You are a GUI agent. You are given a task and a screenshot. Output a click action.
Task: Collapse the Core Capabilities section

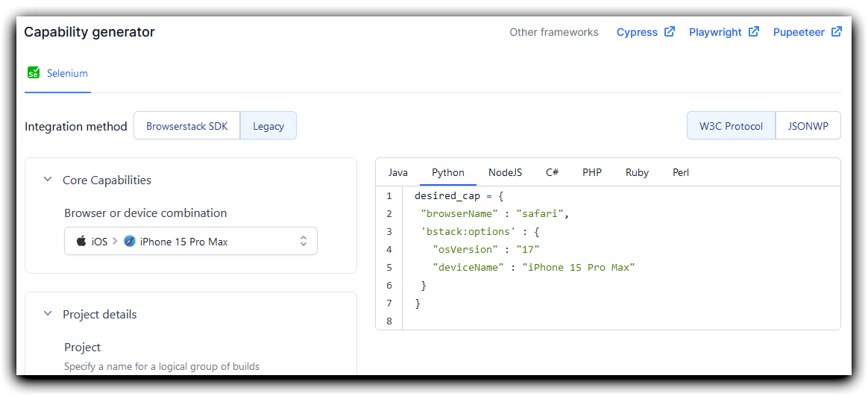[x=48, y=180]
